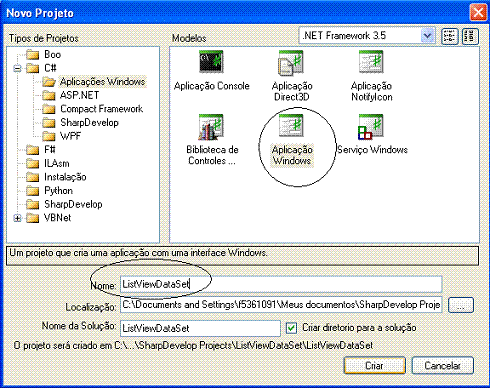Click the Aplicação Console label text
Image resolution: width=490 pixels, height=388 pixels.
coord(212,86)
